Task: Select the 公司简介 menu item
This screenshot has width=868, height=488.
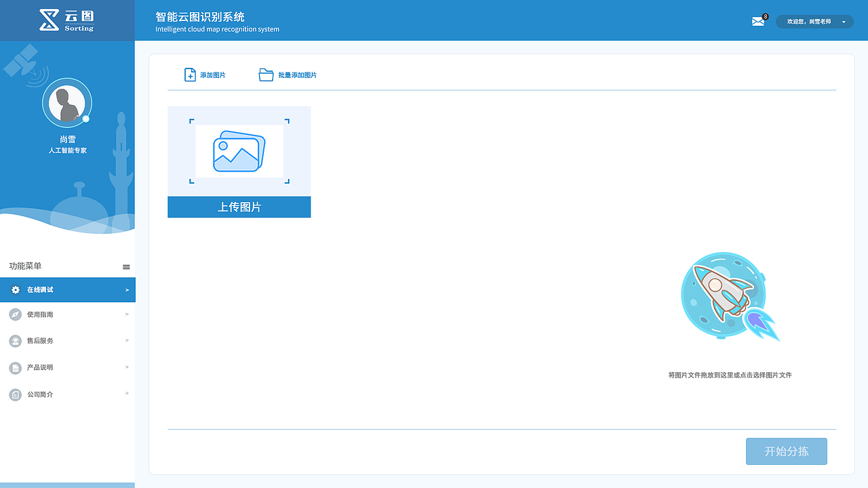Action: click(x=67, y=394)
